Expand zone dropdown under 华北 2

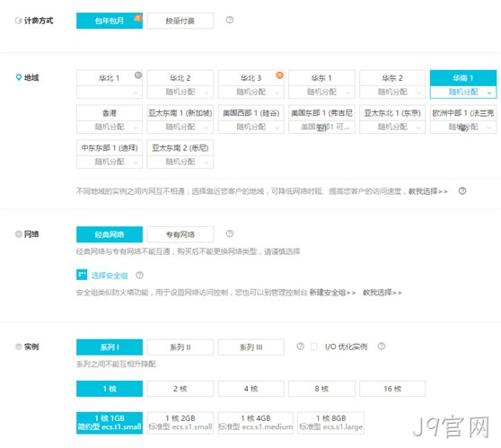point(180,92)
